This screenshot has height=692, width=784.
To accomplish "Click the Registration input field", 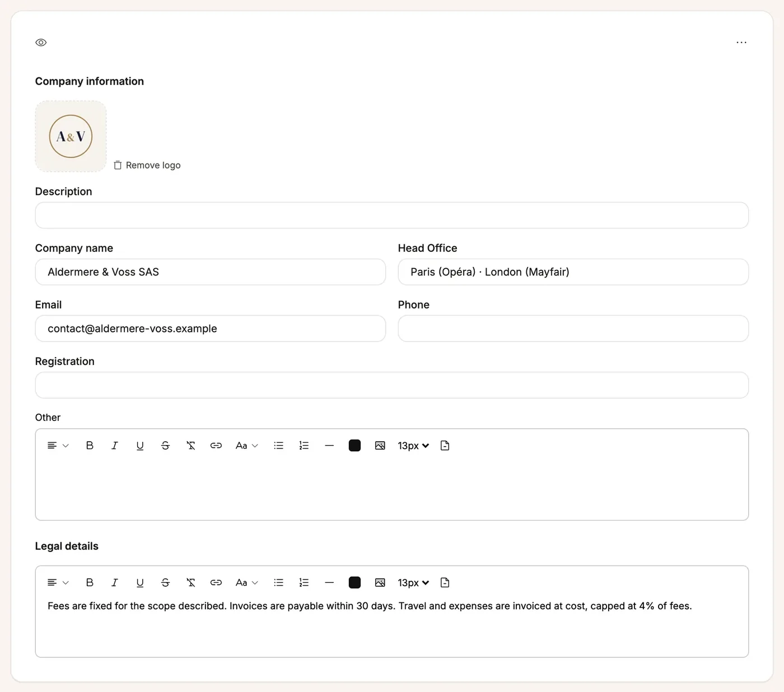I will [392, 385].
